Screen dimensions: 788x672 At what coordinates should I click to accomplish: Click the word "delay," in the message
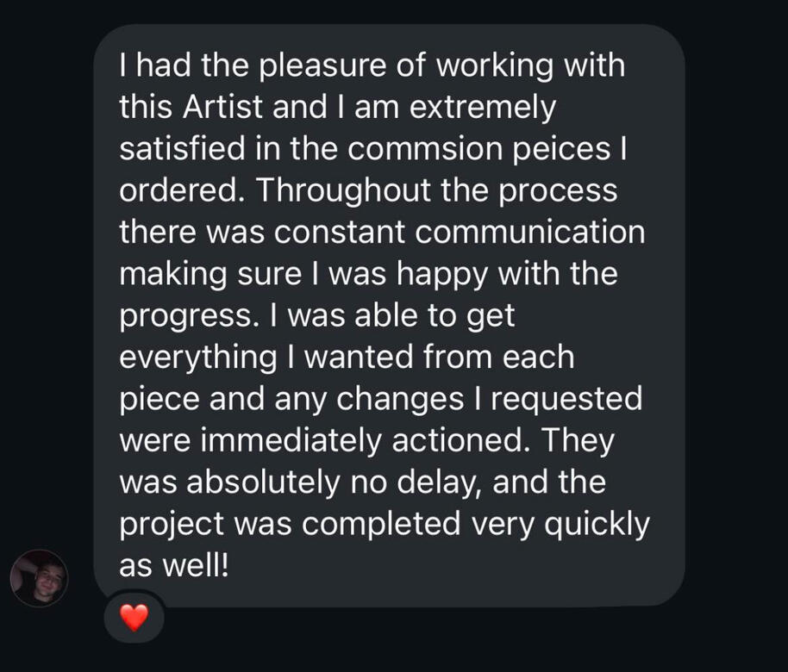pos(436,481)
